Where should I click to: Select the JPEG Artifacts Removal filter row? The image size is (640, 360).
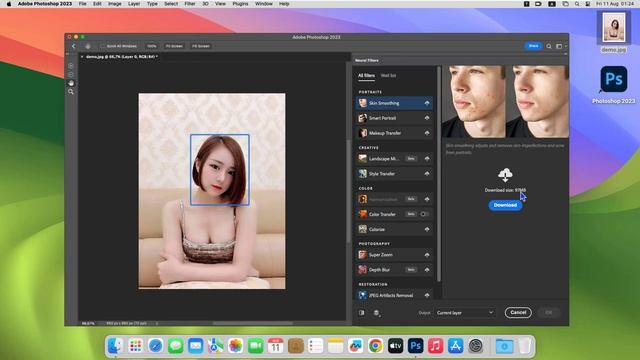(394, 295)
